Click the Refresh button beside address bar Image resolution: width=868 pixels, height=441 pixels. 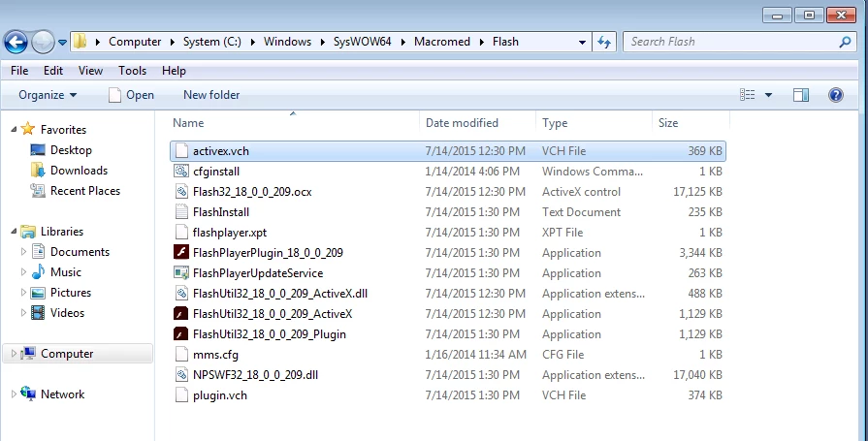604,42
